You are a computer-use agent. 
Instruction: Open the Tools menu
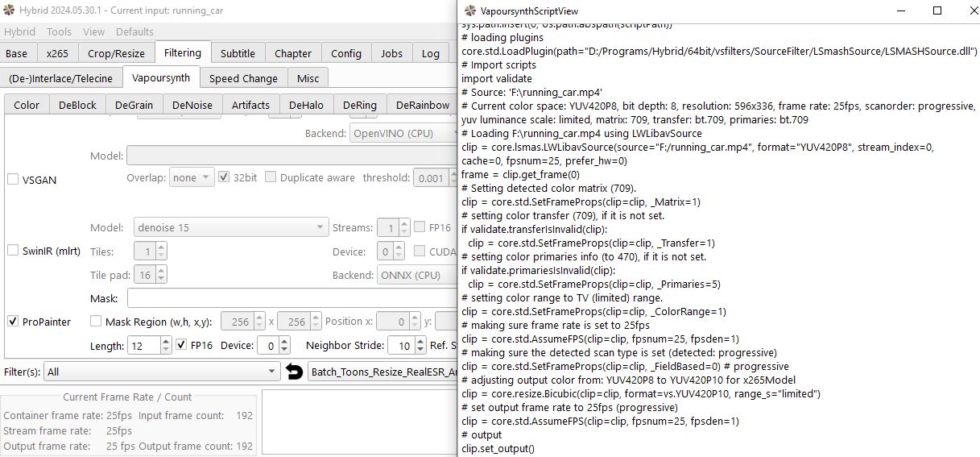59,31
